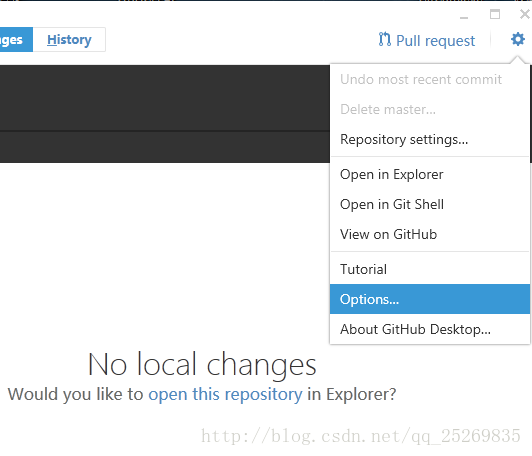Image resolution: width=532 pixels, height=456 pixels.
Task: Maximize the GitHub Desktop window
Action: 495,14
